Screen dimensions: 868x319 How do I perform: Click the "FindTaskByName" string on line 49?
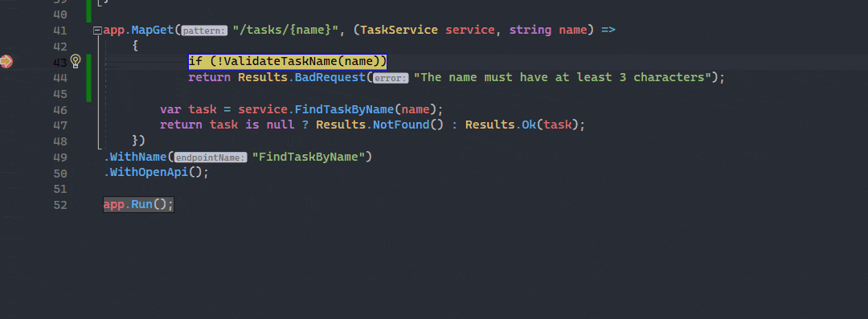[309, 157]
